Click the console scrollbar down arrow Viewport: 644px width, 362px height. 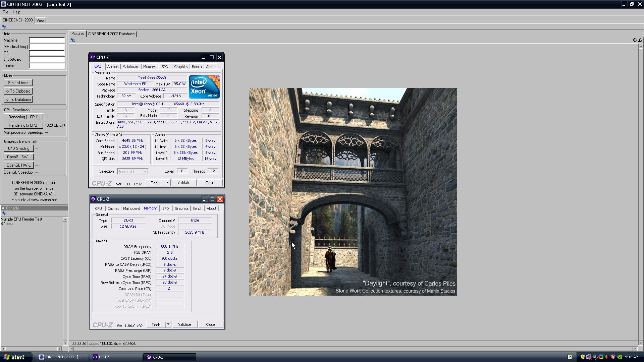(x=65, y=343)
